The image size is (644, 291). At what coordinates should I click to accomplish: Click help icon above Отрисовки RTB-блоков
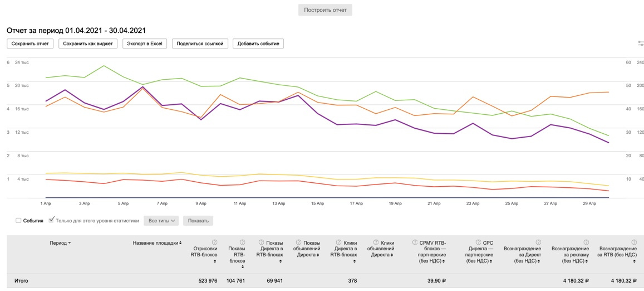214,242
